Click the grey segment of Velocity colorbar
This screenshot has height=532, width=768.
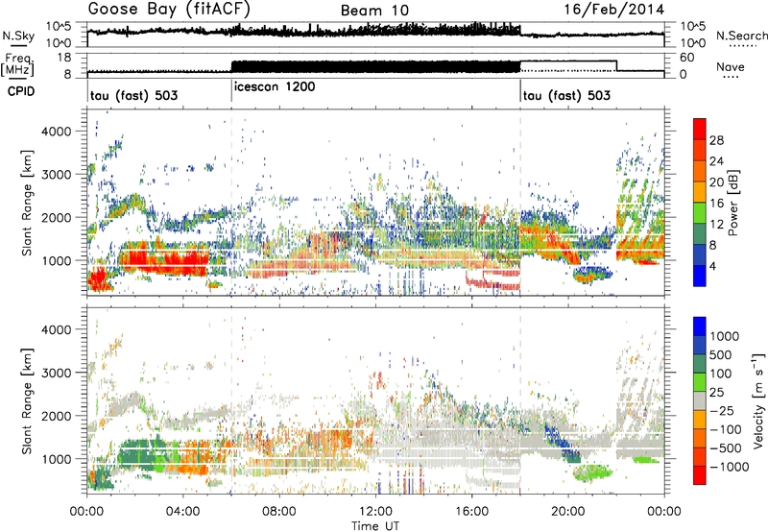(700, 400)
